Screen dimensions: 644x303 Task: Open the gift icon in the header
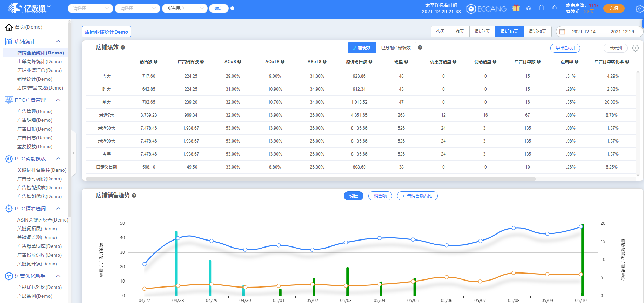pos(516,8)
